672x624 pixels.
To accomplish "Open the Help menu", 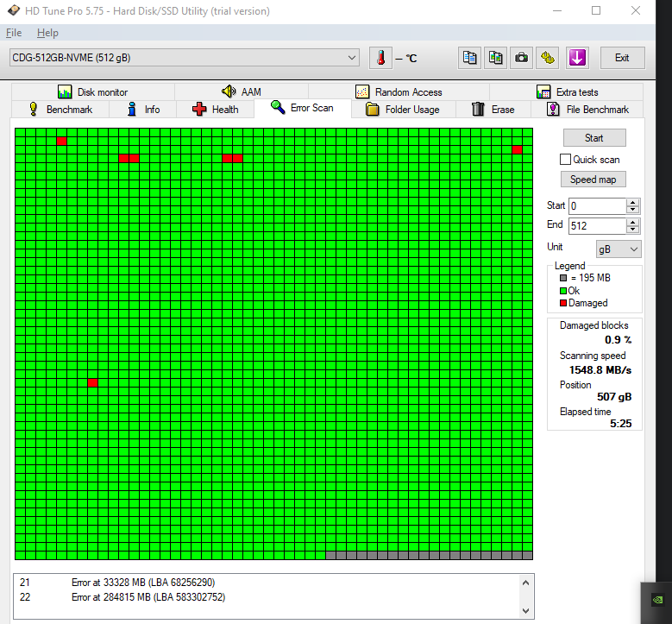I will [47, 33].
